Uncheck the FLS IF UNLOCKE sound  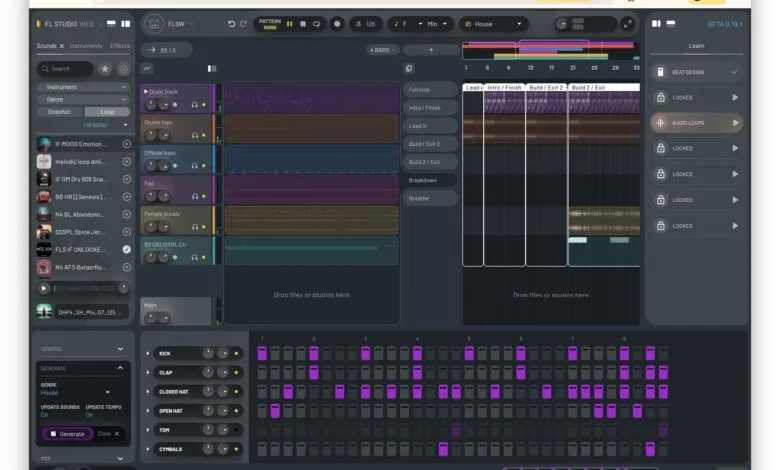127,249
